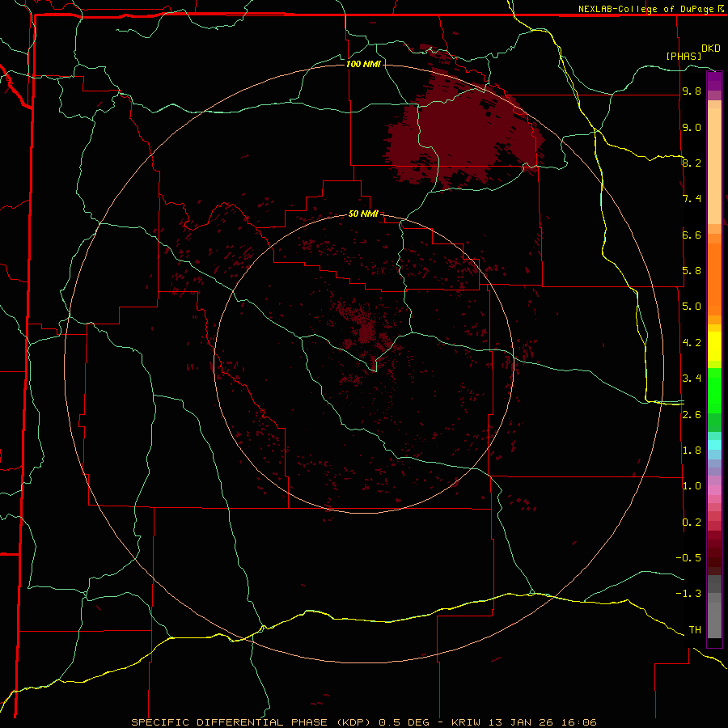Pick the pink band of the color bar
Screen dimensions: 728x728
coord(714,490)
